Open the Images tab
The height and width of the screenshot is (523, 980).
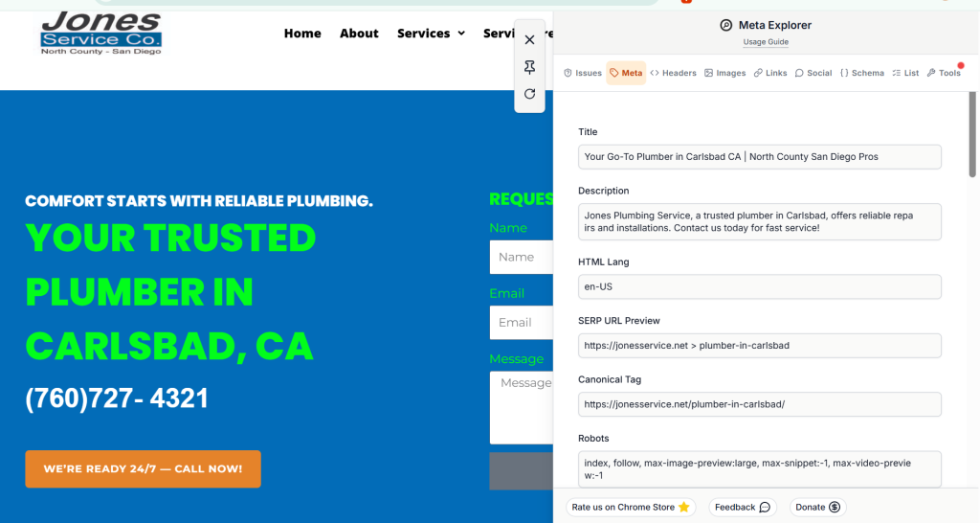pos(724,73)
